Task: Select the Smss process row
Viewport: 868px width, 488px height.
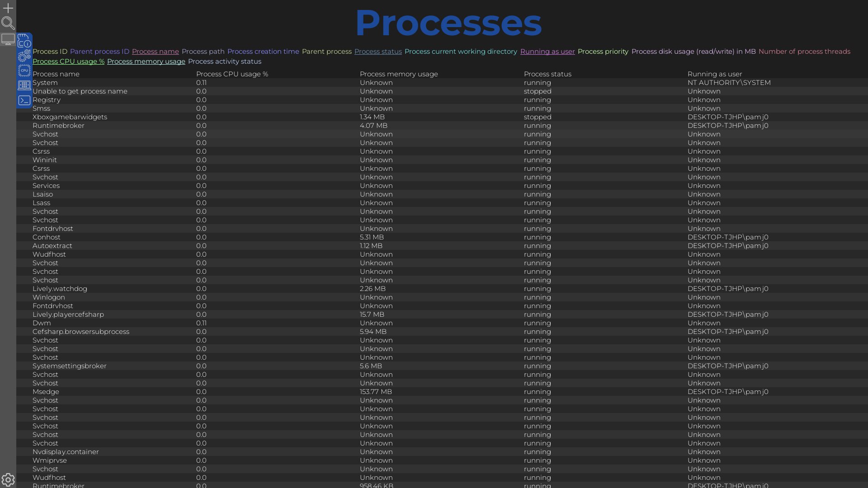Action: (x=442, y=108)
